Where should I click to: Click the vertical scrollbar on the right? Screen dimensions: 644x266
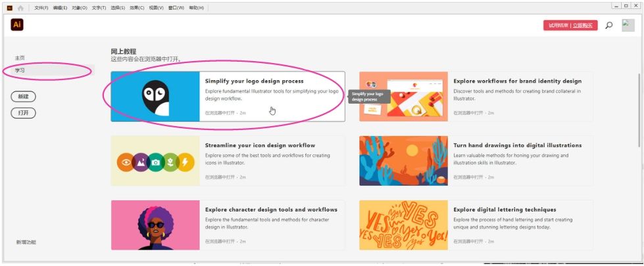(x=639, y=110)
